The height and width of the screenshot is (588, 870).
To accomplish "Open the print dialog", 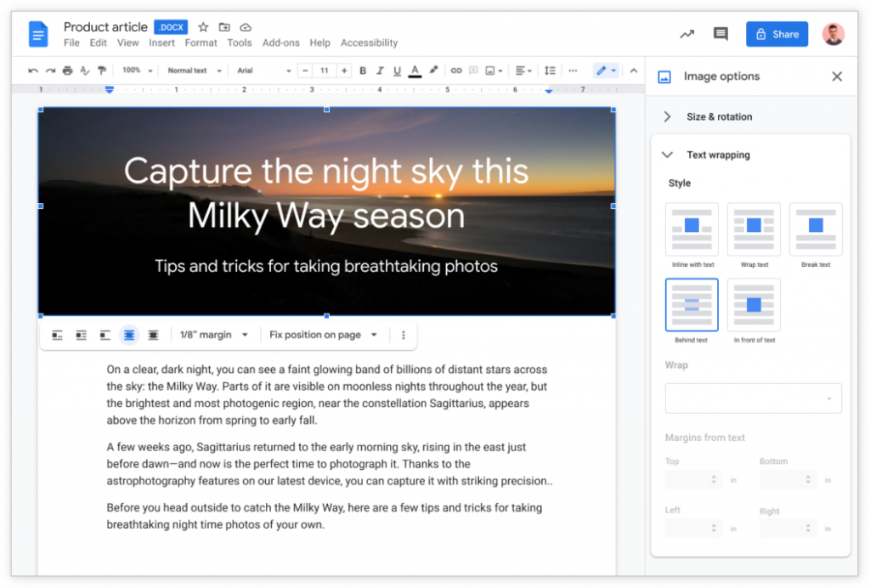I will pos(67,71).
